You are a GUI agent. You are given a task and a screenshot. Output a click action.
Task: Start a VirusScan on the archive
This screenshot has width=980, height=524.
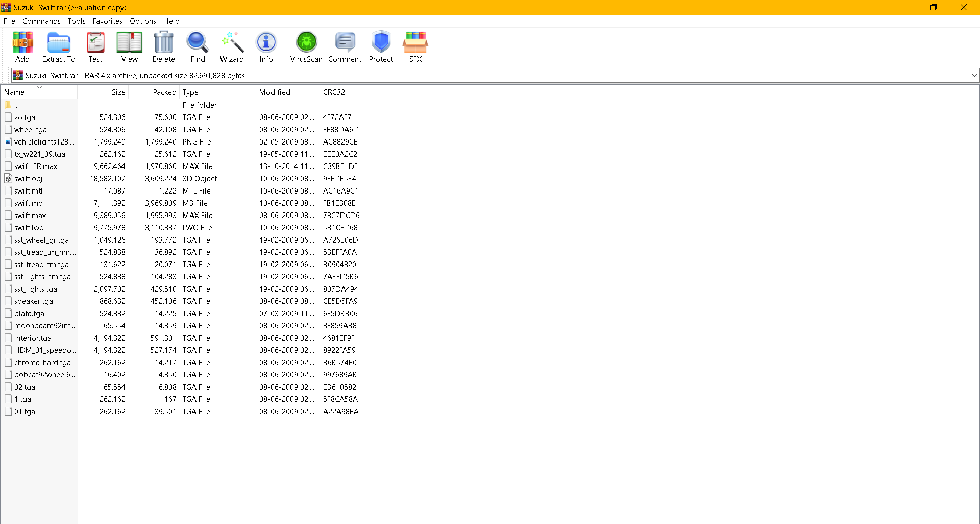(307, 42)
